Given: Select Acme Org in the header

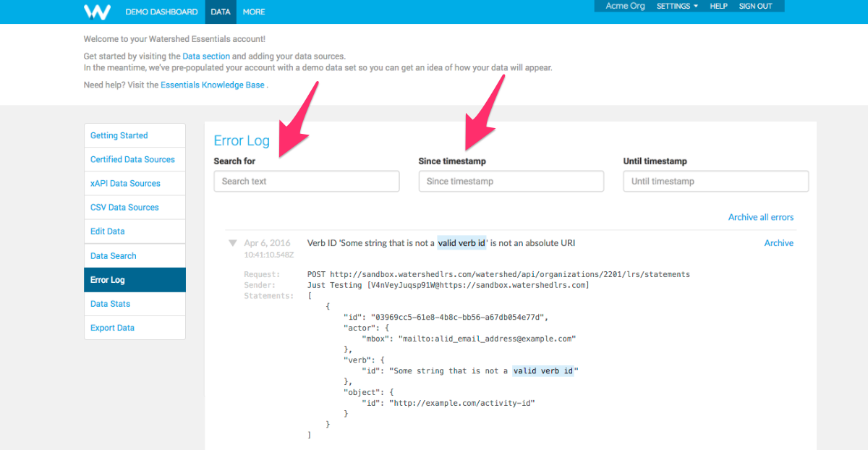Looking at the screenshot, I should click(x=626, y=6).
